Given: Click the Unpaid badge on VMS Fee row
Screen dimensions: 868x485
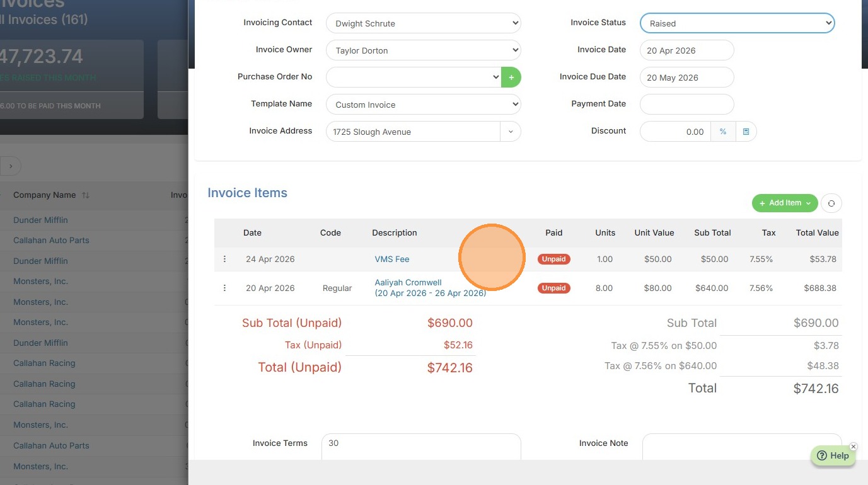Looking at the screenshot, I should [x=554, y=259].
